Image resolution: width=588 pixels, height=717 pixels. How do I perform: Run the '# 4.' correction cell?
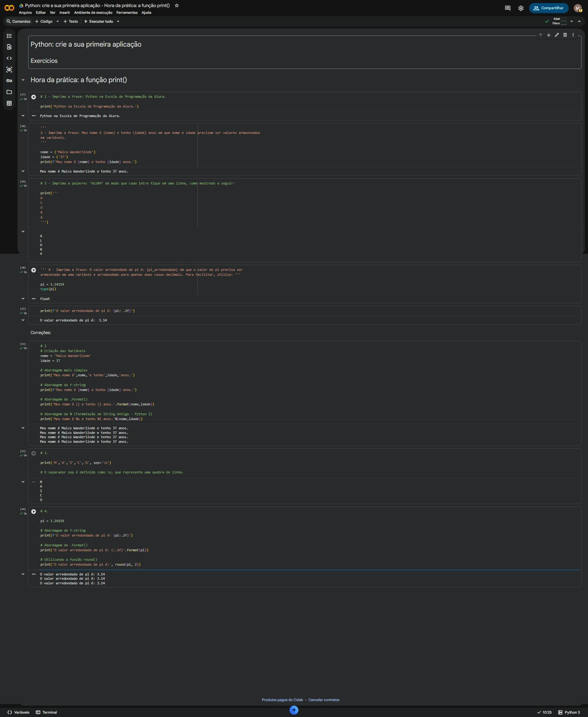33,512
